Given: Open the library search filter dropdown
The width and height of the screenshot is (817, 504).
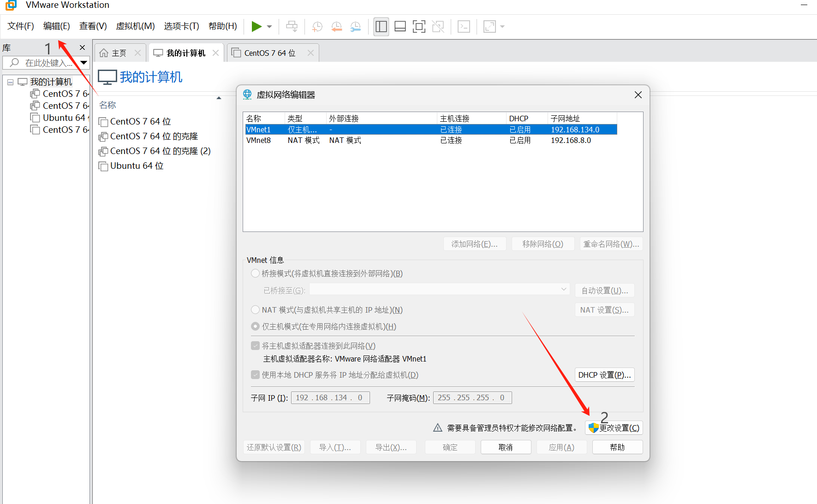Looking at the screenshot, I should coord(84,63).
